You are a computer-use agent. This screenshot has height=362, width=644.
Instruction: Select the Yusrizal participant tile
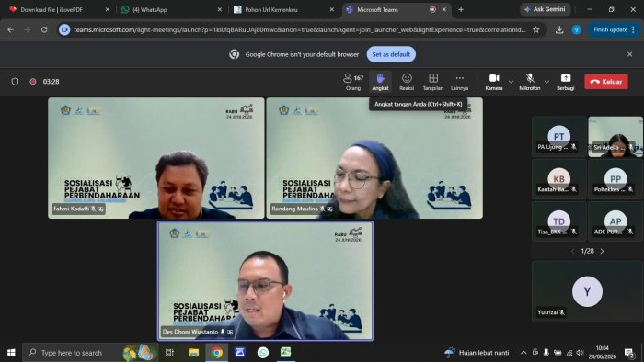coord(587,291)
